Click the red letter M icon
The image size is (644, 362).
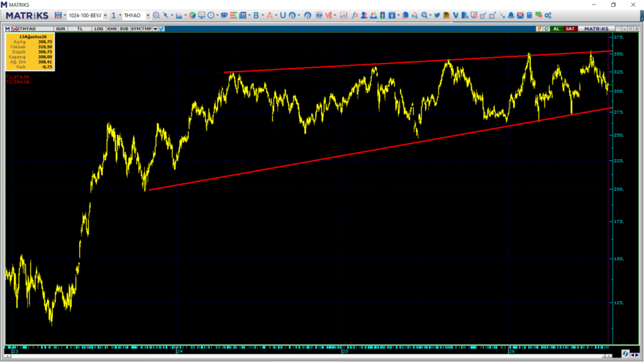pos(328,15)
